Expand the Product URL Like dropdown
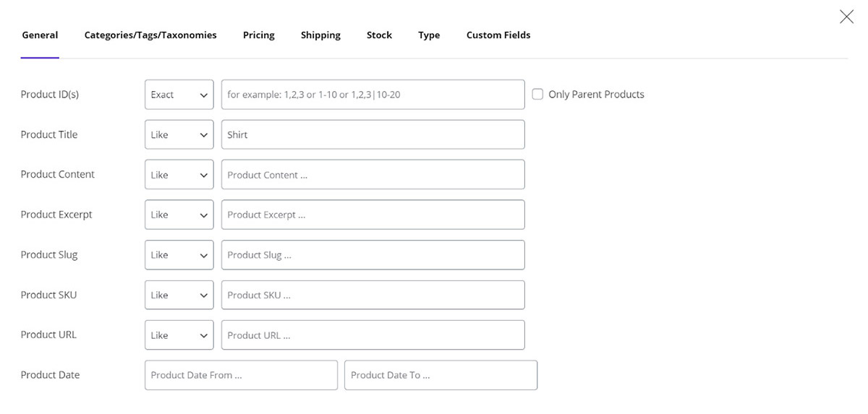 tap(179, 335)
